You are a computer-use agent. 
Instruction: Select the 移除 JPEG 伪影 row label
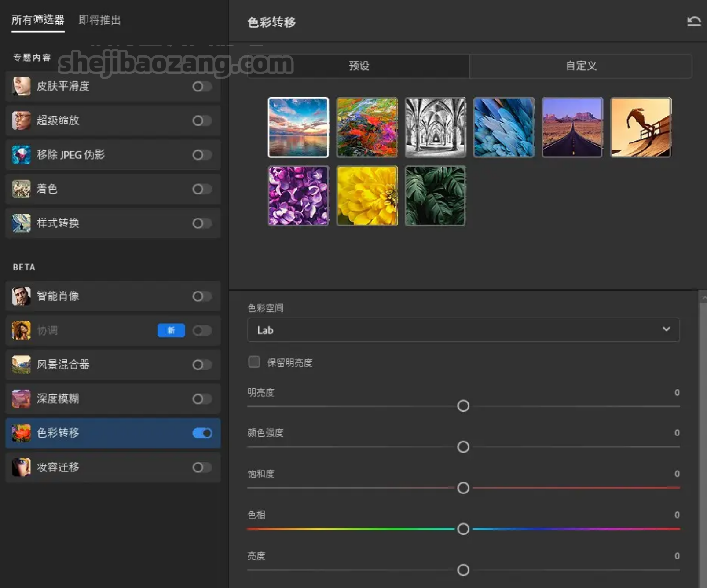71,155
